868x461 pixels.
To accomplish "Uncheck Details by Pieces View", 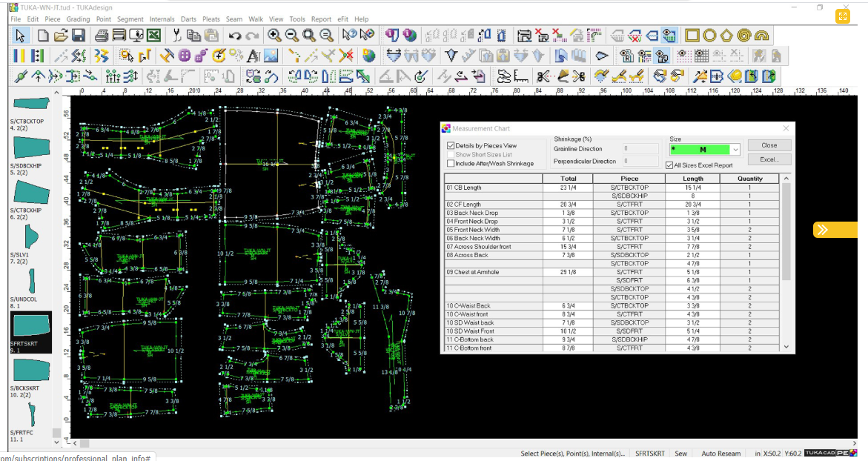I will (x=451, y=146).
